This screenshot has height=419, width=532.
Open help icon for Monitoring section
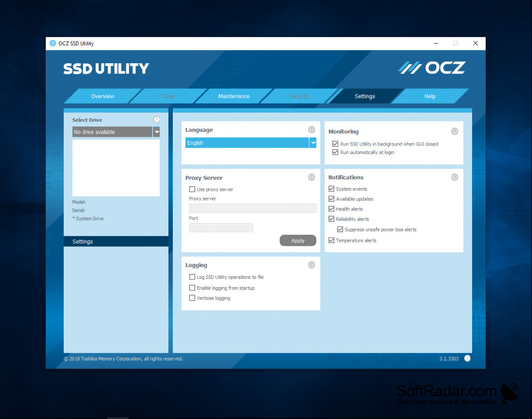point(455,131)
